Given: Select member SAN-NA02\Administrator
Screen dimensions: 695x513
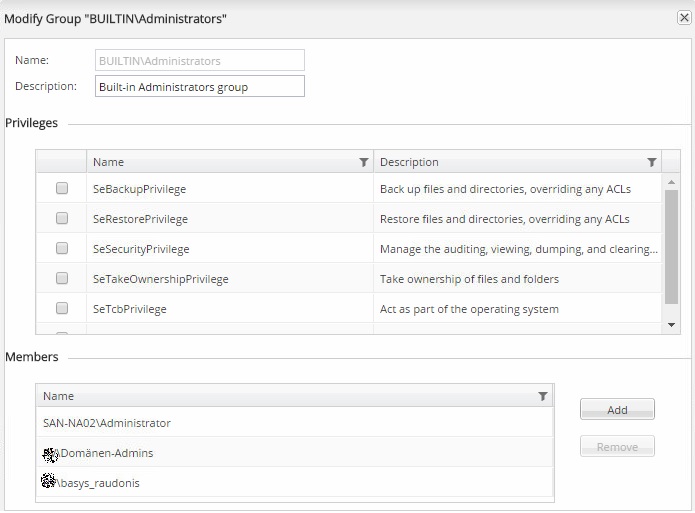Looking at the screenshot, I should [x=107, y=423].
